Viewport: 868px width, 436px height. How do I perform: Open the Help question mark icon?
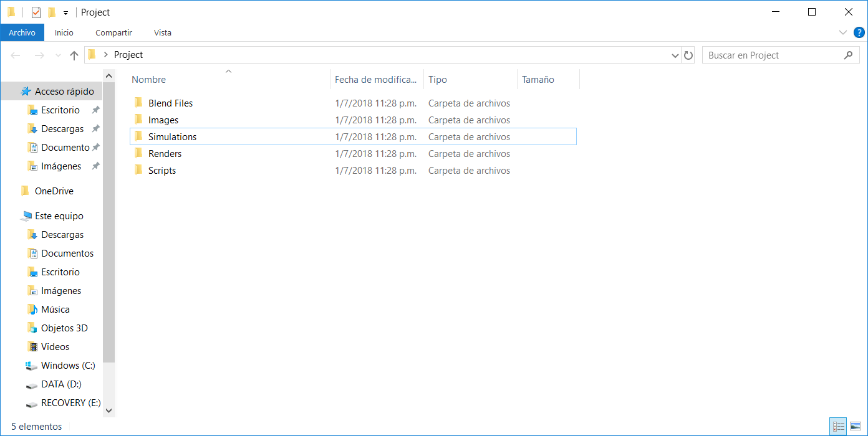click(859, 32)
